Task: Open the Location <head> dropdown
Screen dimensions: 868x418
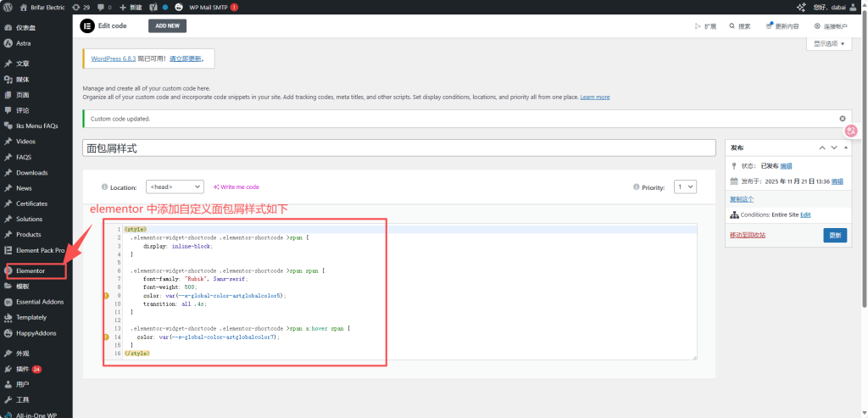Action: 175,187
